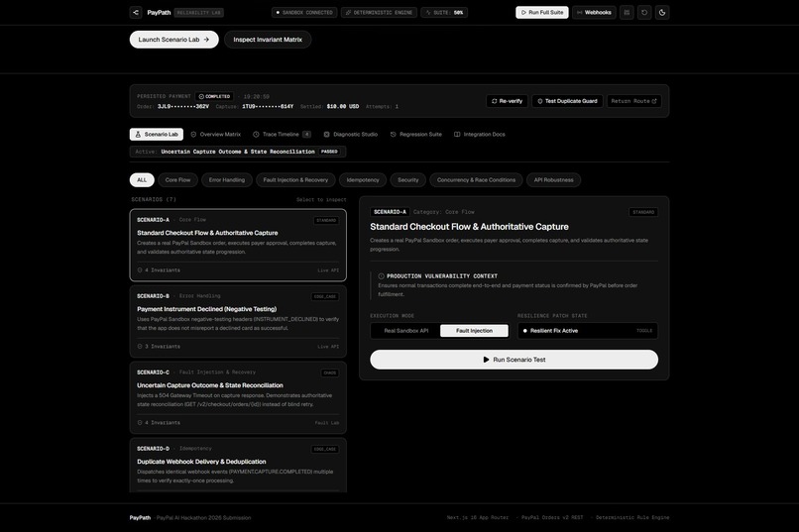Select the ALL filter chip

142,179
